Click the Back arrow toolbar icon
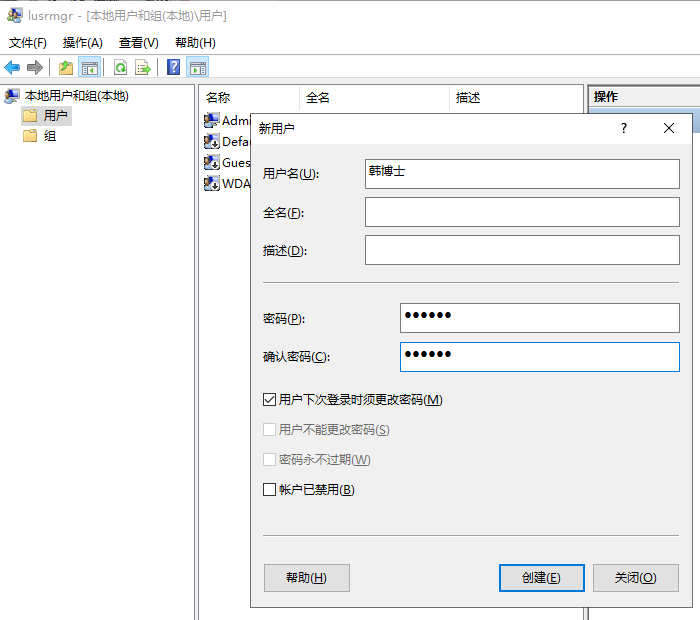This screenshot has width=700, height=620. click(12, 68)
